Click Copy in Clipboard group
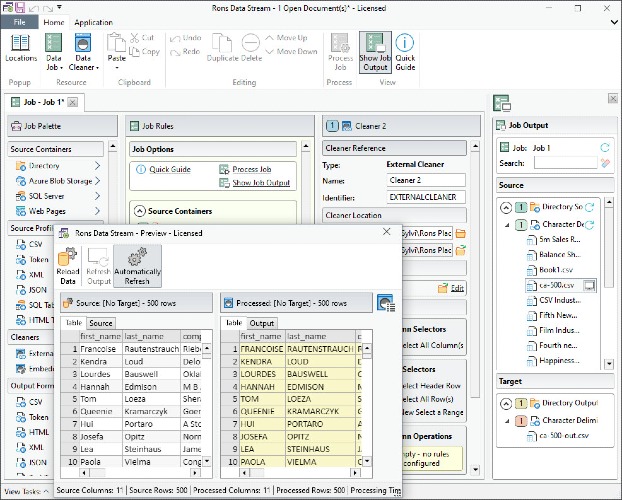622x500 pixels. 144,52
